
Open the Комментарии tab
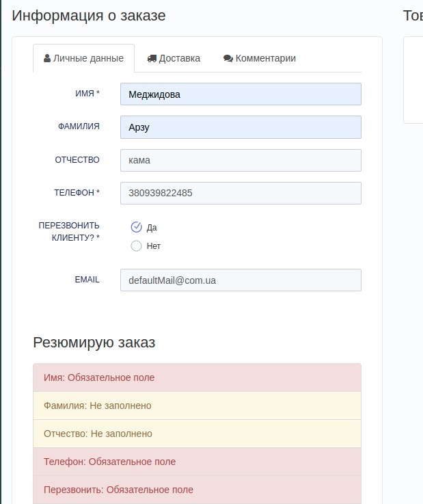point(260,58)
